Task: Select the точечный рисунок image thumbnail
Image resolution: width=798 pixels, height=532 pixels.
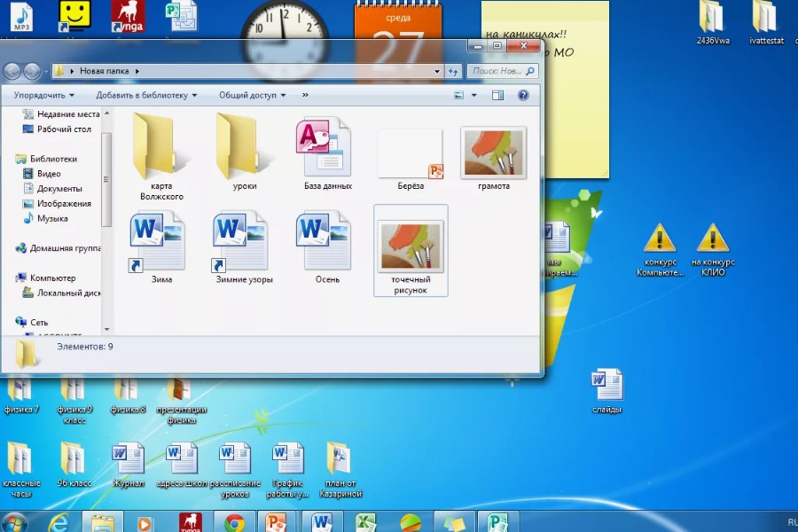Action: pyautogui.click(x=411, y=248)
